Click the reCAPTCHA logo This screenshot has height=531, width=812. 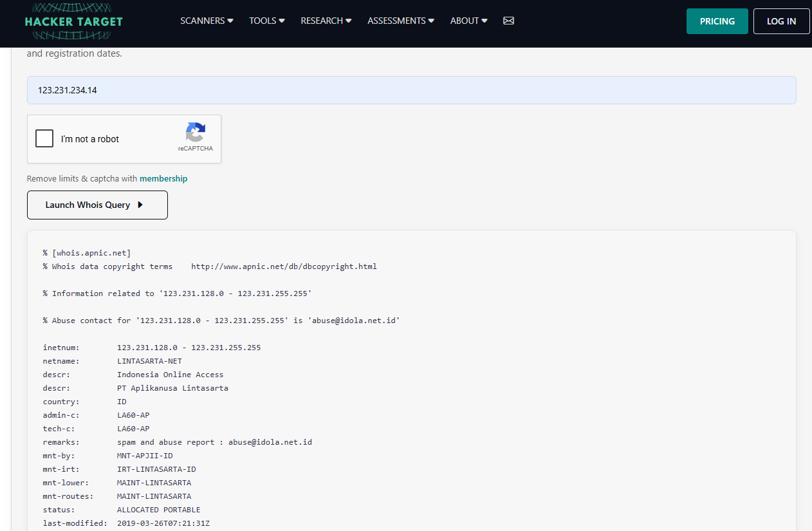point(196,133)
